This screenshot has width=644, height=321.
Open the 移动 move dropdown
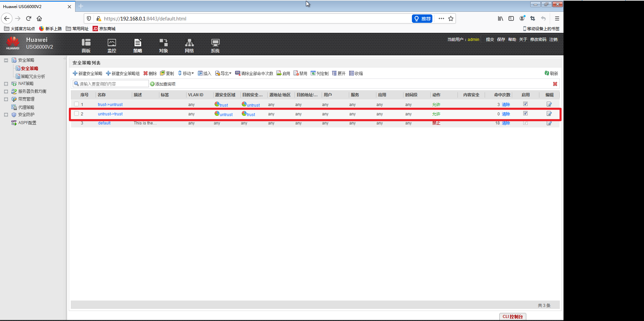click(186, 73)
